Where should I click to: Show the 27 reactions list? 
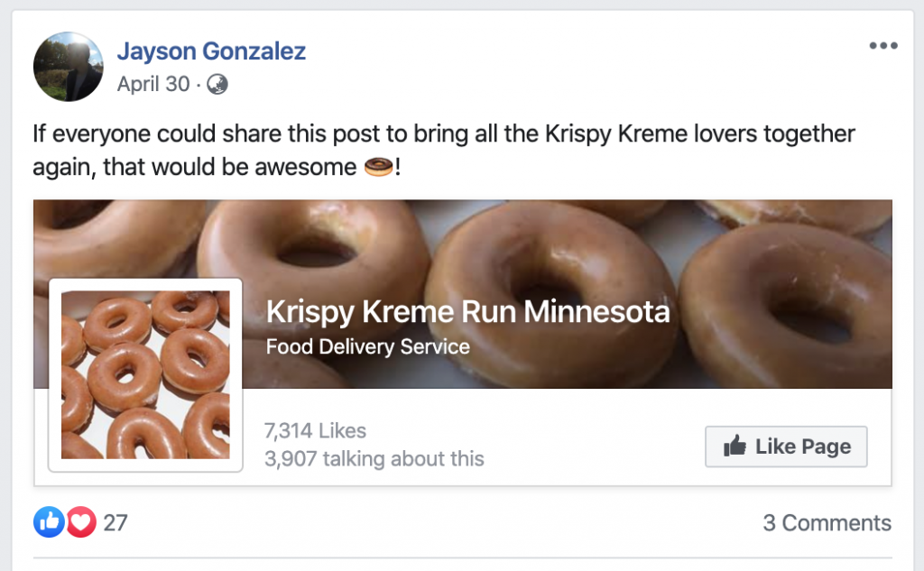(x=115, y=523)
